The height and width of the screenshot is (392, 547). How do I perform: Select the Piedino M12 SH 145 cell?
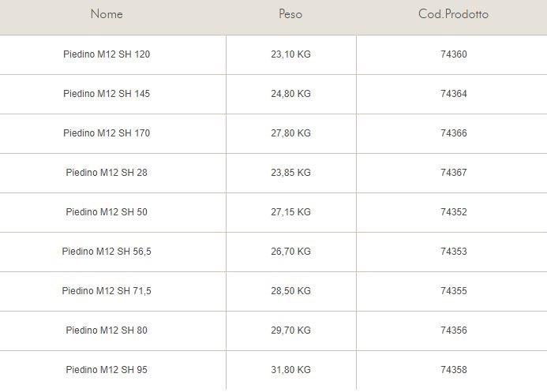click(107, 94)
